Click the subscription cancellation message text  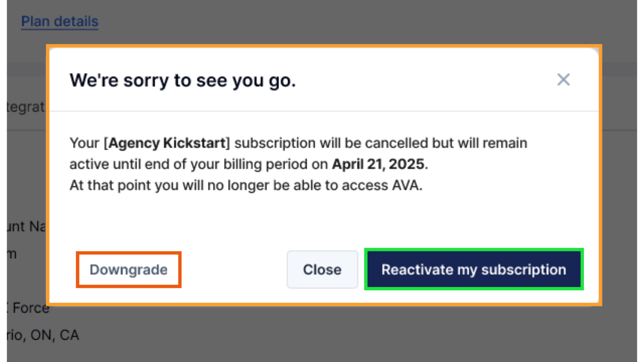(x=298, y=164)
